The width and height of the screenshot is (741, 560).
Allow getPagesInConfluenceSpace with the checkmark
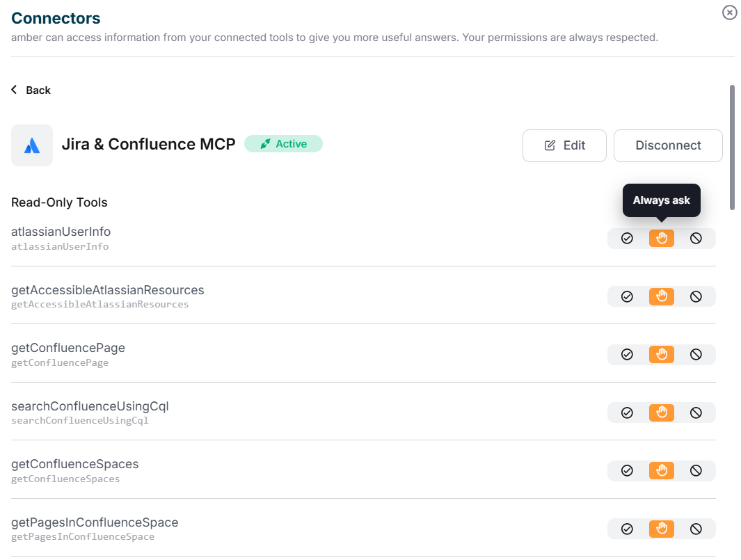pos(627,529)
